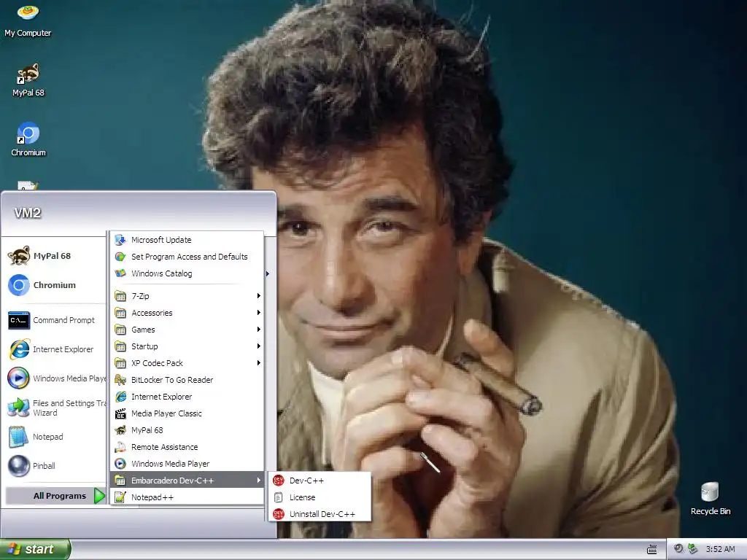
Task: Click the BitLocker To Go Reader icon
Action: point(120,379)
